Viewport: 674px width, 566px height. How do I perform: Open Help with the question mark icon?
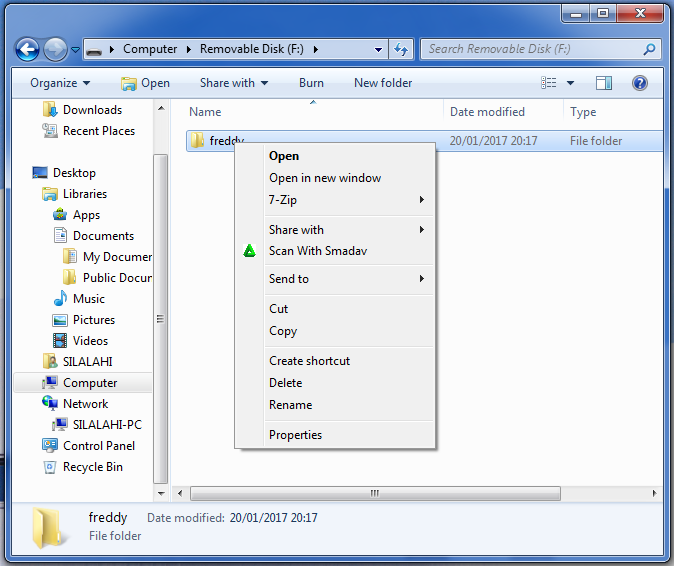[x=640, y=83]
